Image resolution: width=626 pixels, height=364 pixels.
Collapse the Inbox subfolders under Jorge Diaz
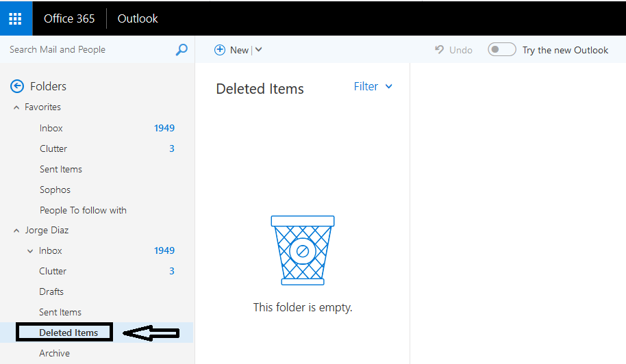[30, 251]
